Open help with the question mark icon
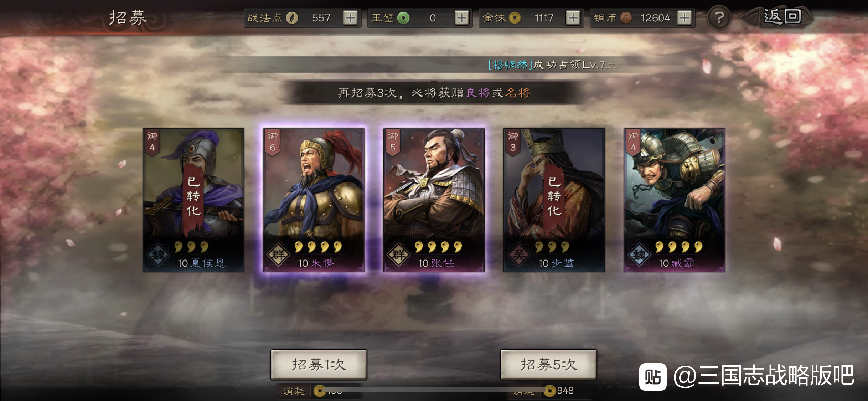 [x=719, y=17]
